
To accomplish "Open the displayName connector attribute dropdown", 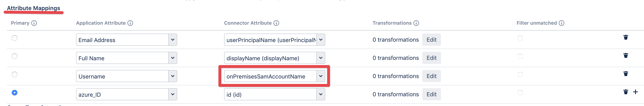I will (274, 58).
